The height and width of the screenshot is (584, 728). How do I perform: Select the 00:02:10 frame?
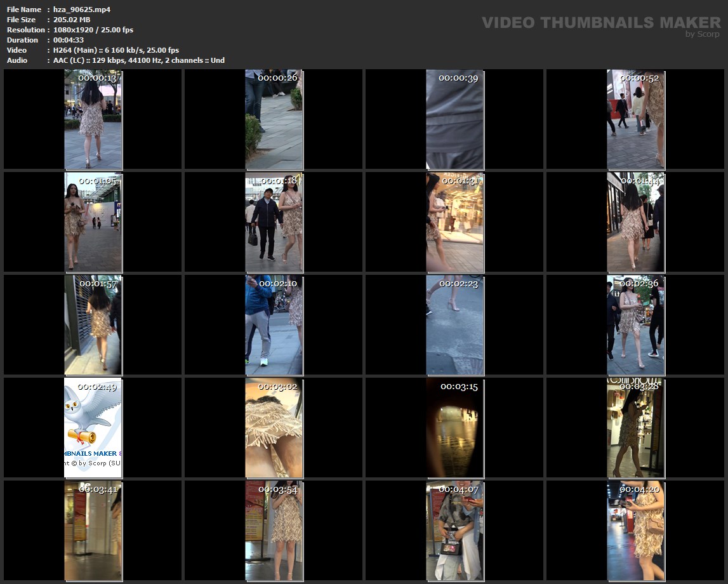[x=274, y=325]
